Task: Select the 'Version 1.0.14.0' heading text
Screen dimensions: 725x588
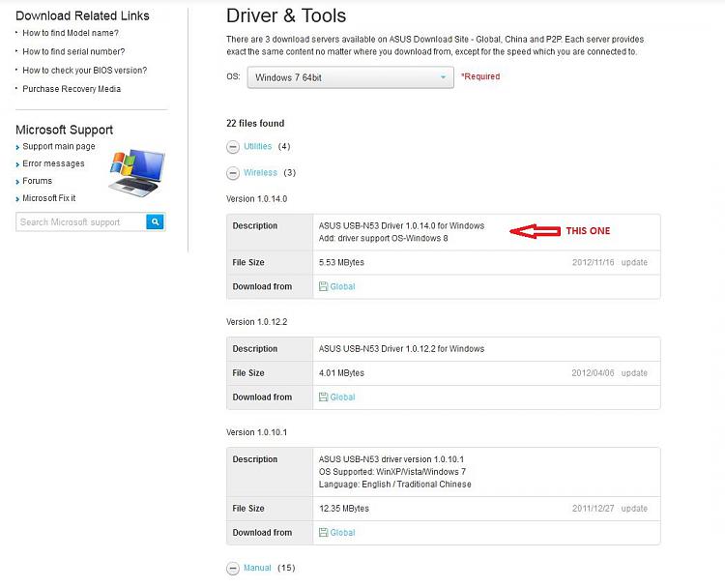Action: (256, 199)
